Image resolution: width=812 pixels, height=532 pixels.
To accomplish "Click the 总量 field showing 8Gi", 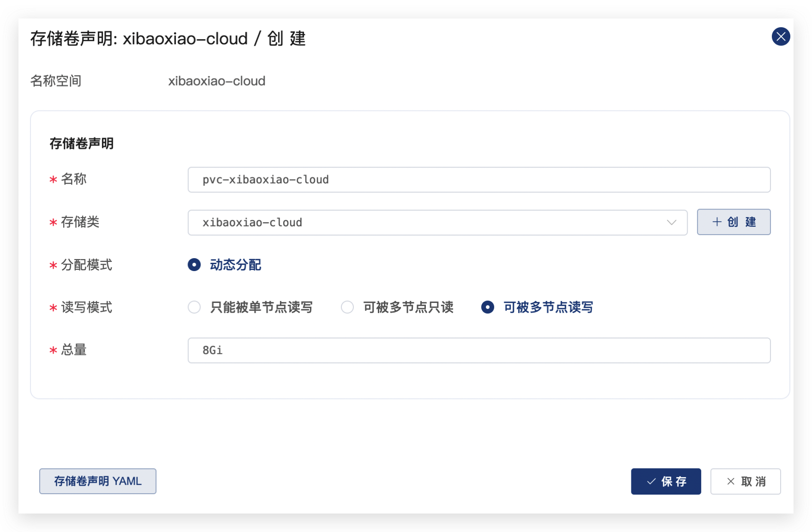I will pos(479,350).
